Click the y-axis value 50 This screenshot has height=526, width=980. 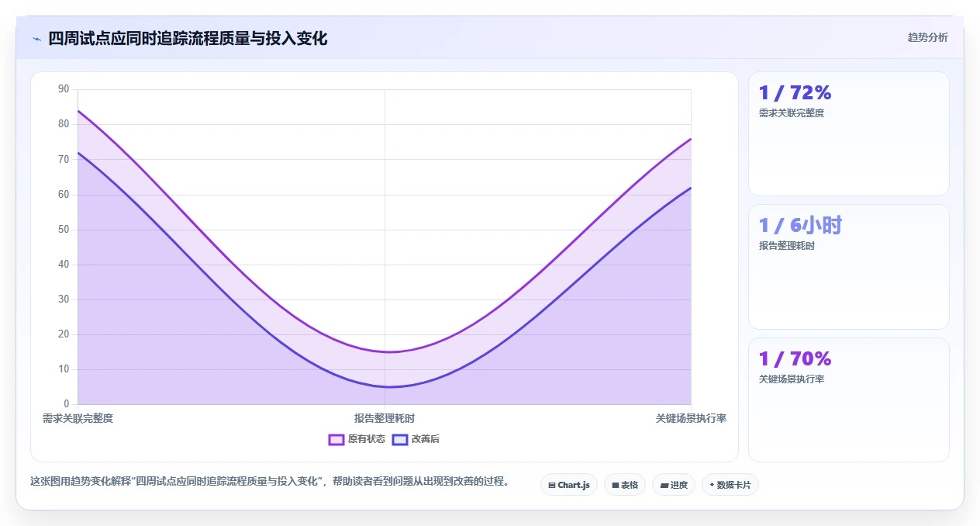click(64, 230)
